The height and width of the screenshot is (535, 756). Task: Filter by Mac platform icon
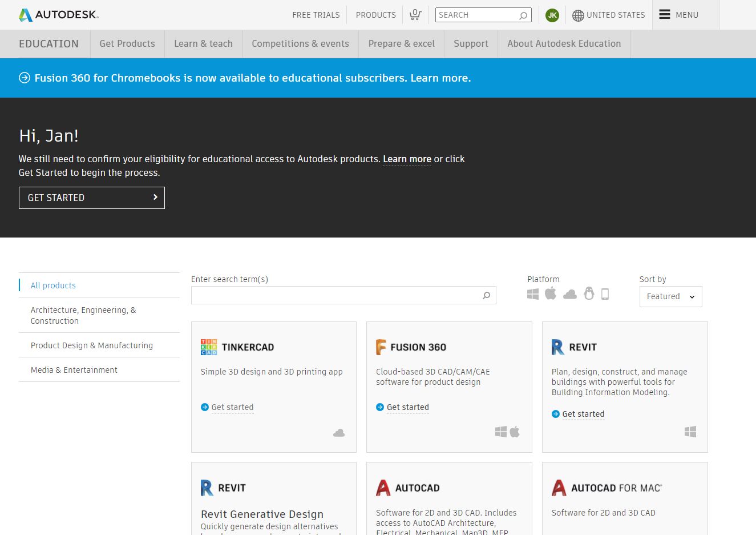point(551,294)
